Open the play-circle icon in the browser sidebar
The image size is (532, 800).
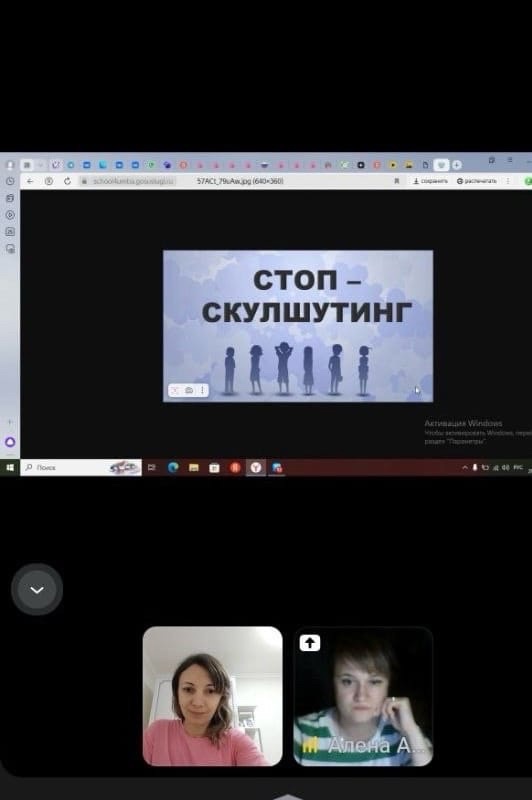[10, 215]
